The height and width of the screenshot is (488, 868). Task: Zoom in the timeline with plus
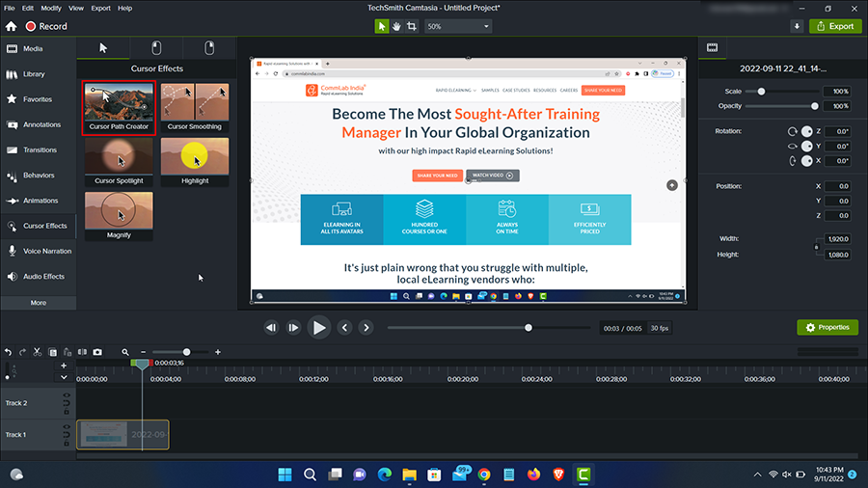218,352
